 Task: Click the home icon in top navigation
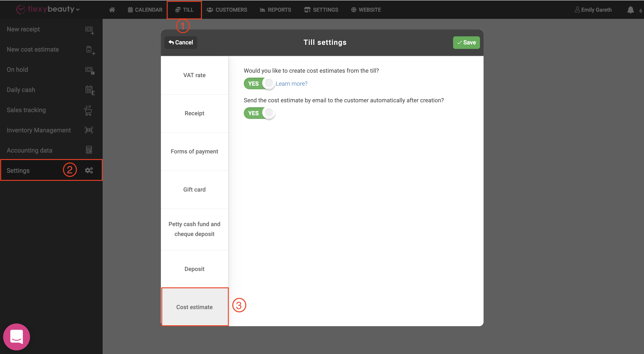[x=112, y=9]
